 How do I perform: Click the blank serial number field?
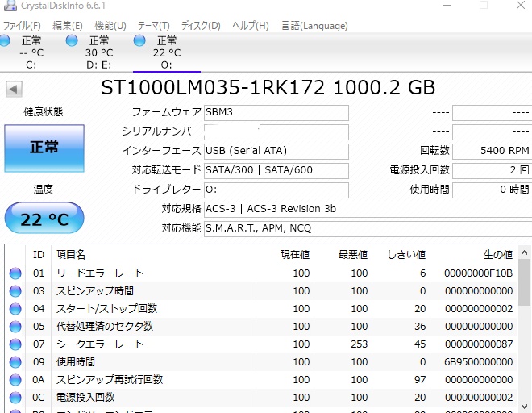[x=276, y=131]
